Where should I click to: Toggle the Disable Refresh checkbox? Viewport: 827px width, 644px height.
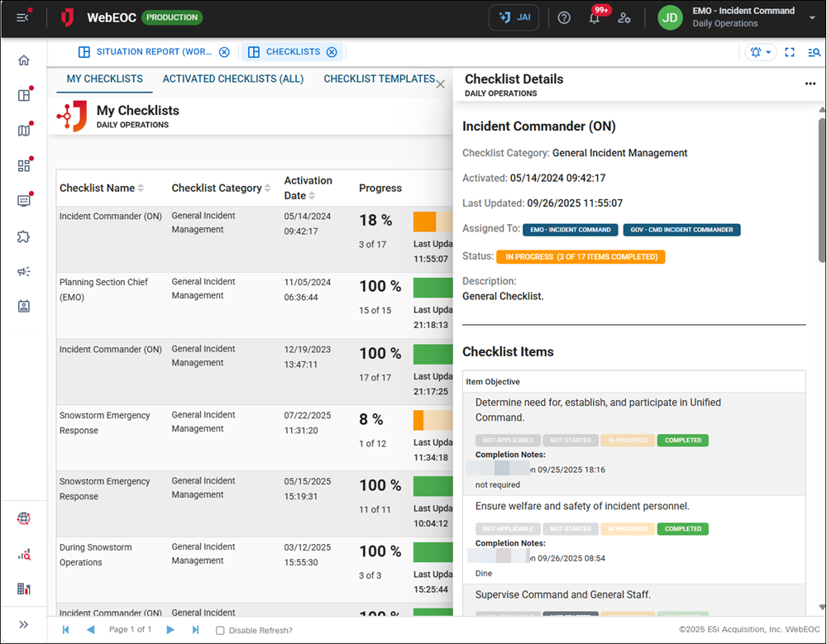point(220,631)
